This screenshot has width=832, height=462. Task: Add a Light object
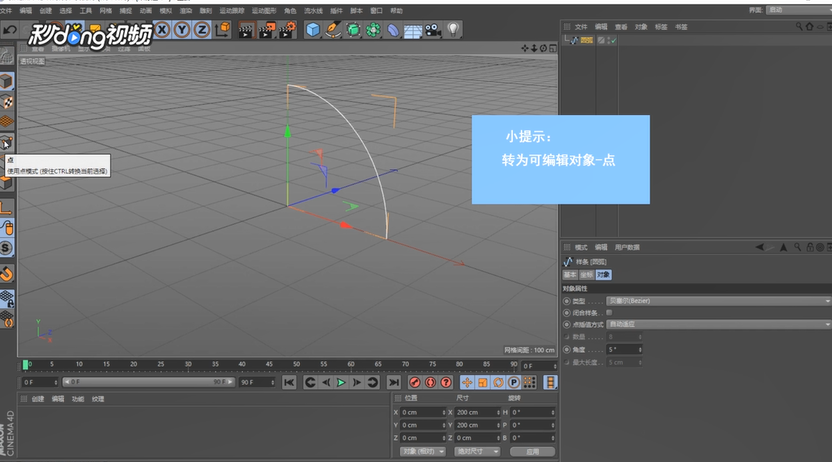[x=453, y=30]
